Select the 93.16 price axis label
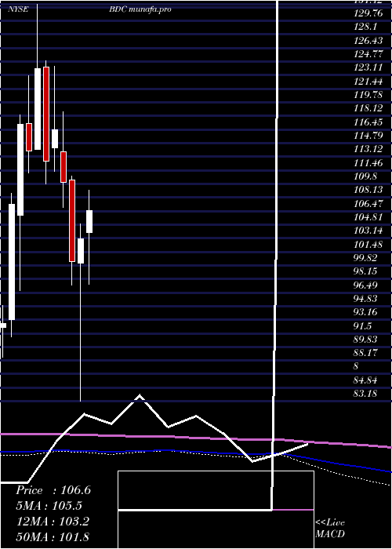 click(x=365, y=312)
